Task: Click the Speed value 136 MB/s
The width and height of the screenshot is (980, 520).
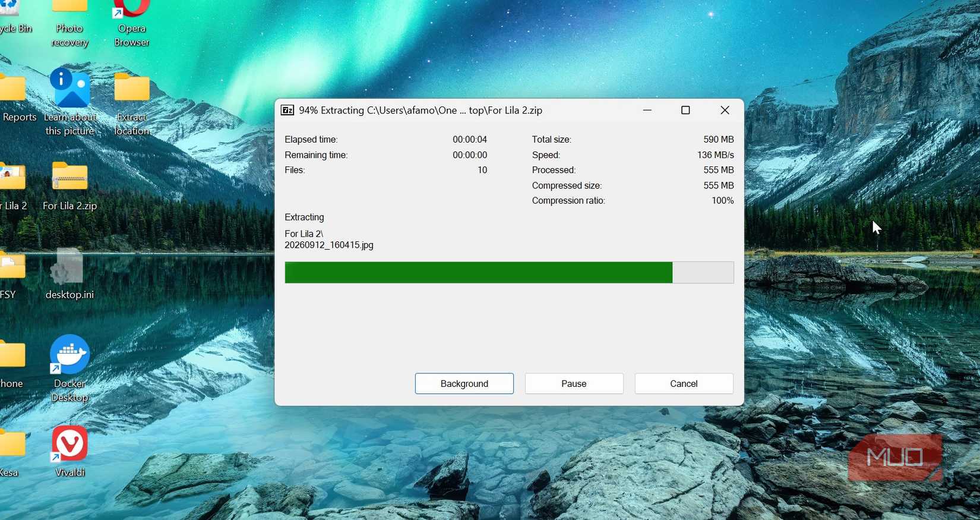Action: (x=716, y=155)
